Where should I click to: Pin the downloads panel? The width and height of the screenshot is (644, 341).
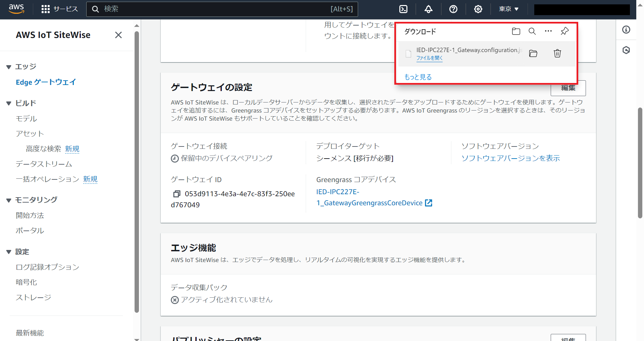tap(564, 31)
